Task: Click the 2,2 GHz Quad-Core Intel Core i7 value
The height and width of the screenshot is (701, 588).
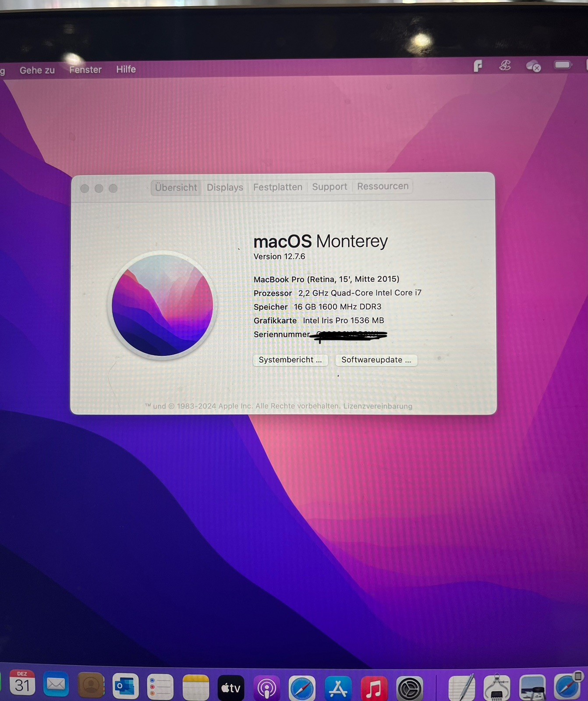Action: (360, 293)
